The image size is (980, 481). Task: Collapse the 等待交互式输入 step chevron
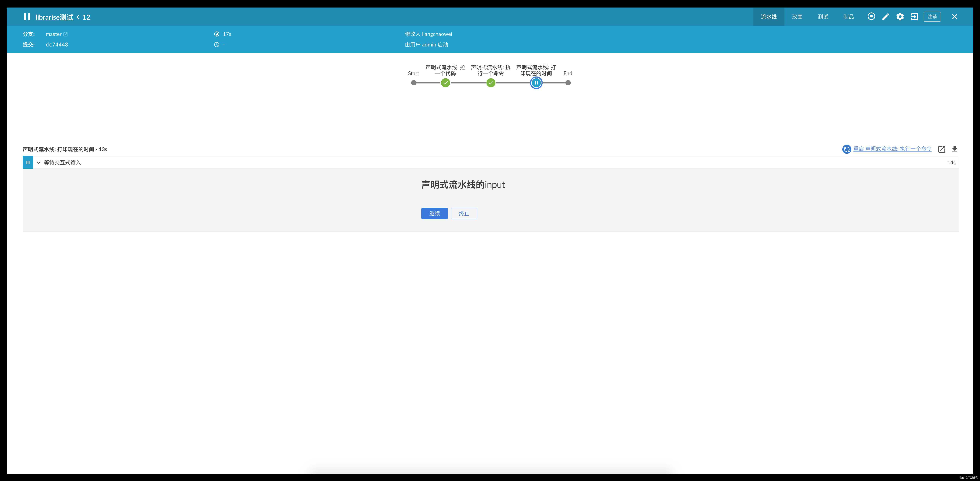pyautogui.click(x=38, y=163)
